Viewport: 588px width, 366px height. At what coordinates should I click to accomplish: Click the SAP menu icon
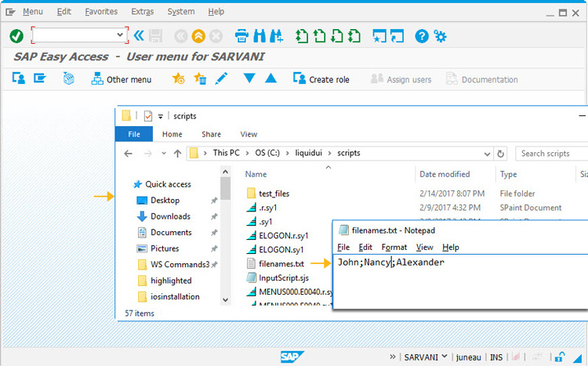point(40,78)
